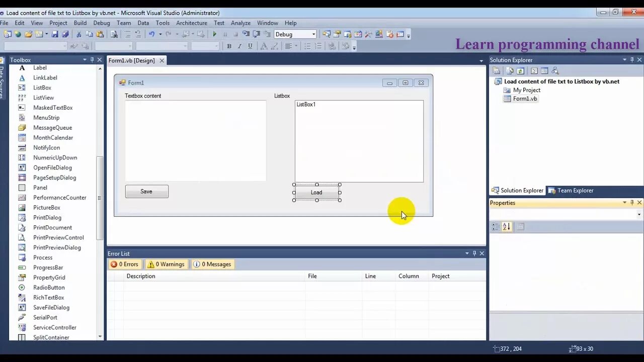Select ListBox1 control on the form
This screenshot has width=644, height=362.
[x=359, y=141]
